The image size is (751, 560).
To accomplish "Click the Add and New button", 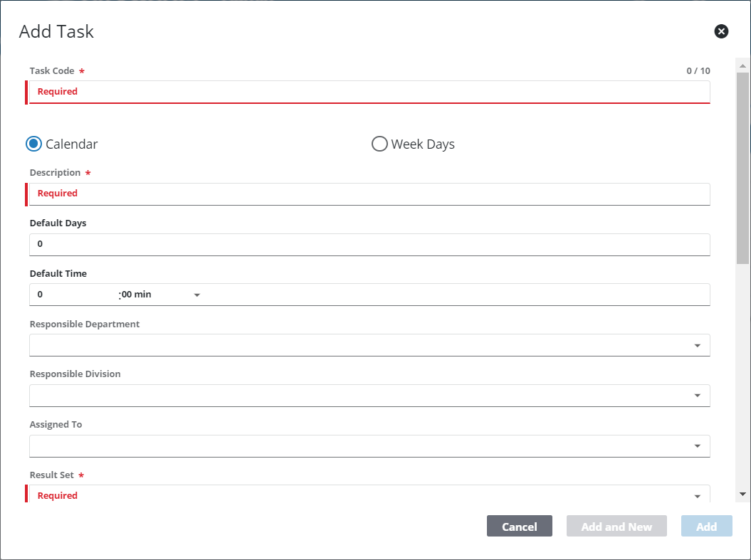I will pyautogui.click(x=616, y=527).
